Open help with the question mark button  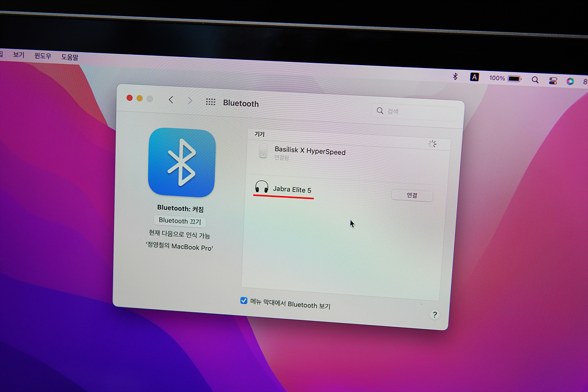tap(435, 315)
